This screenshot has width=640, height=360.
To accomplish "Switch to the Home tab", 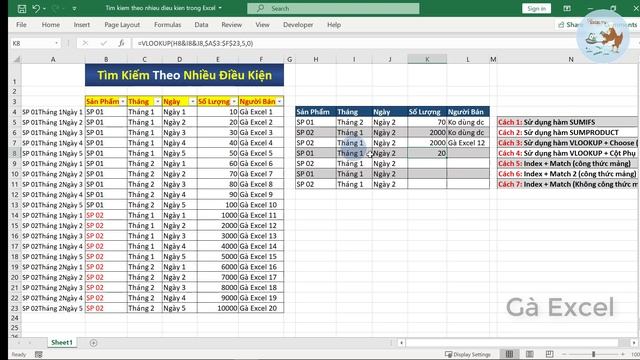I will pos(51,25).
